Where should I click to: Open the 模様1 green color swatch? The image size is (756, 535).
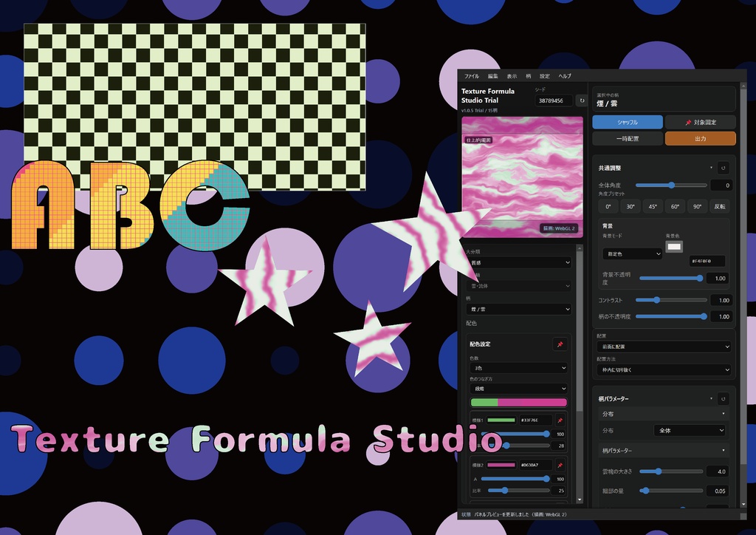pos(501,420)
